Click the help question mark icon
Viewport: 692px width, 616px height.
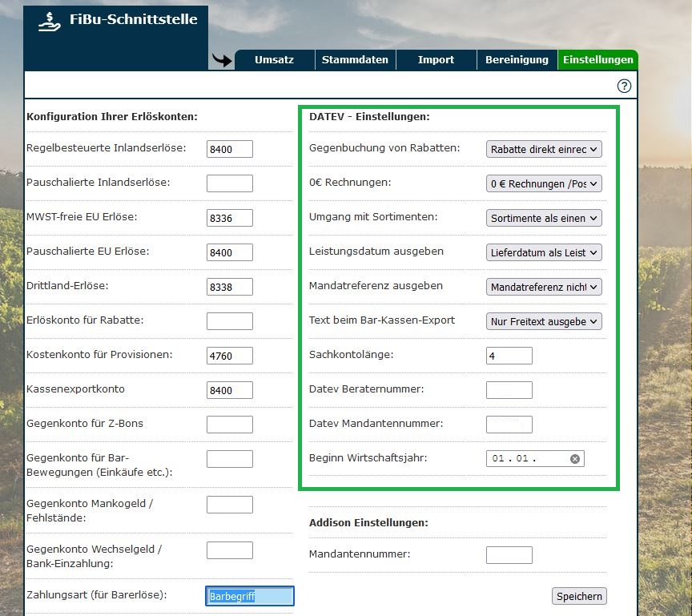(x=625, y=86)
